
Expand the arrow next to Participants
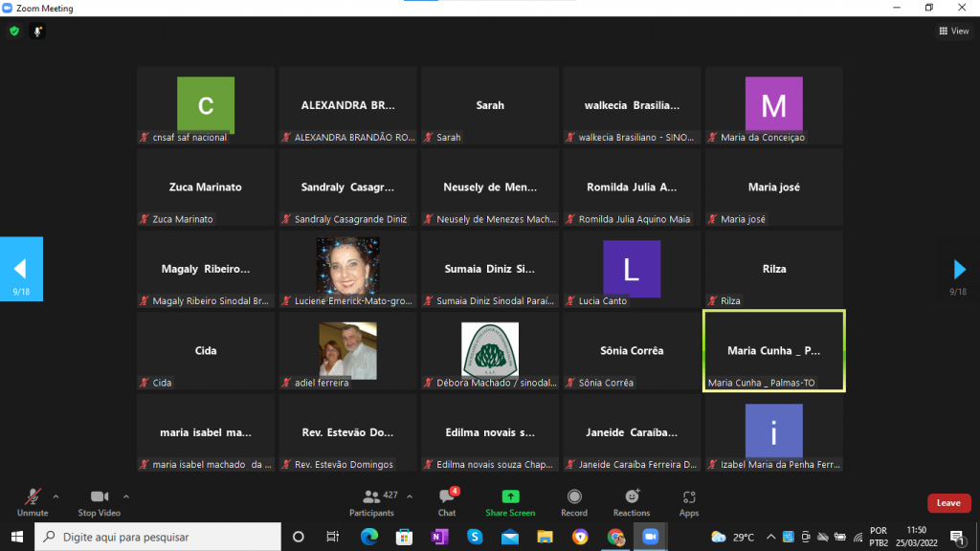(x=410, y=496)
